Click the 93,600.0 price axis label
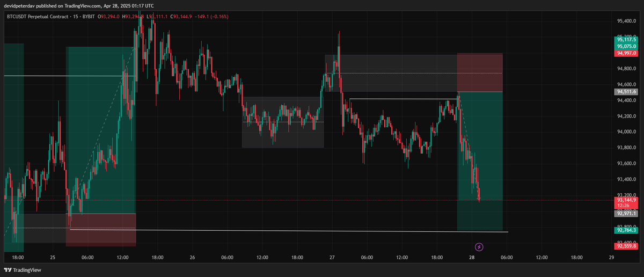This screenshot has height=277, width=644. 626,164
